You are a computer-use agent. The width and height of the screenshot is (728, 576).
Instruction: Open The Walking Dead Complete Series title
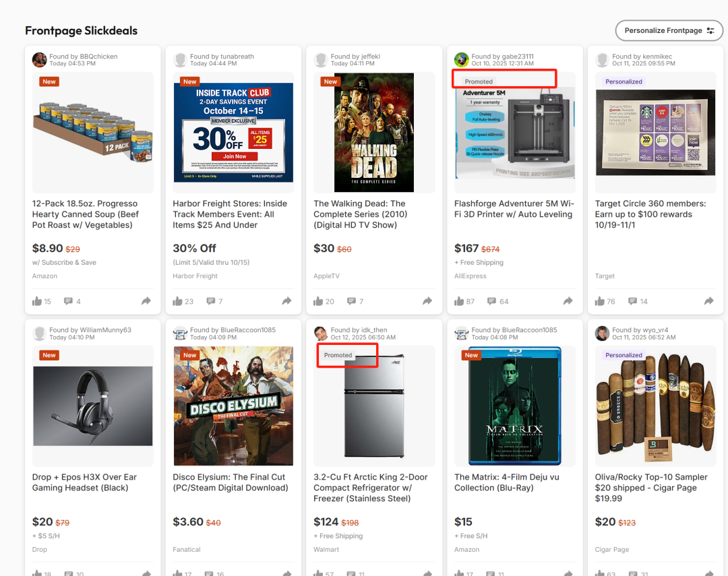[360, 214]
